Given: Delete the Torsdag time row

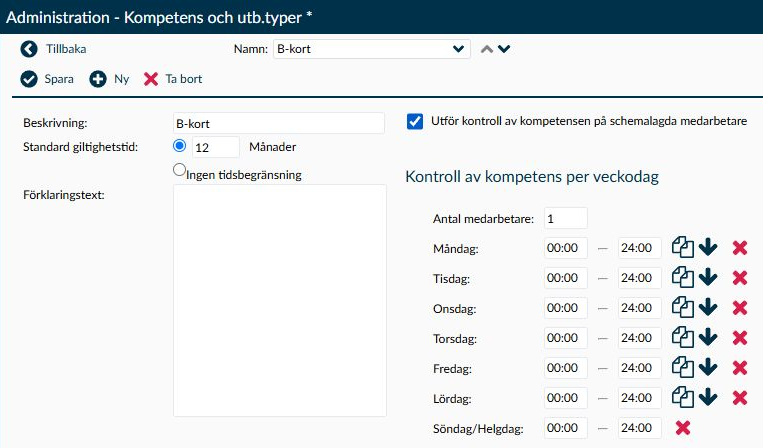Looking at the screenshot, I should pos(740,338).
